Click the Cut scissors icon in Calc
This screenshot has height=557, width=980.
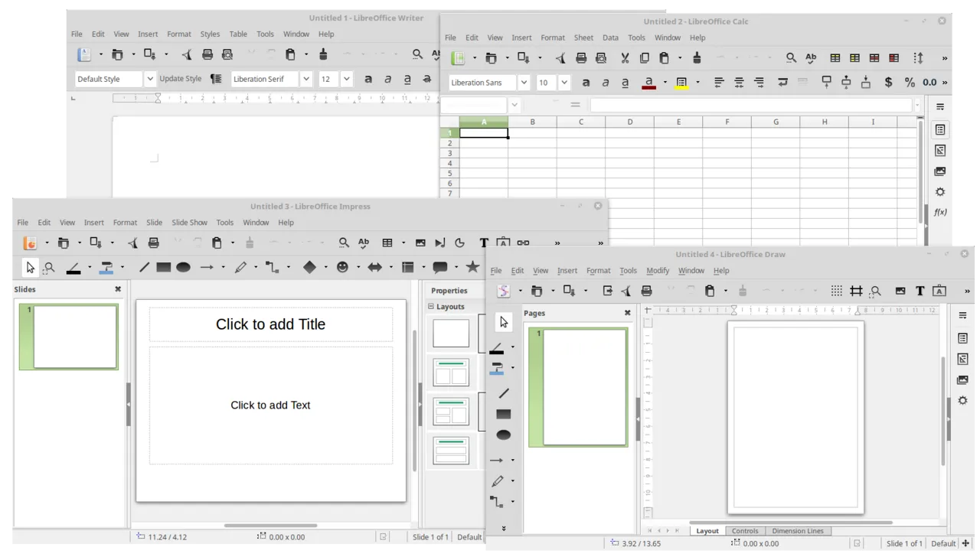(625, 57)
